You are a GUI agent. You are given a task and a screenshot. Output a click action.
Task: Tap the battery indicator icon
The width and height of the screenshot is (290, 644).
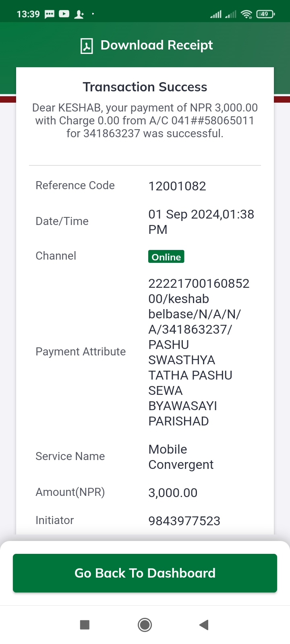pos(265,14)
